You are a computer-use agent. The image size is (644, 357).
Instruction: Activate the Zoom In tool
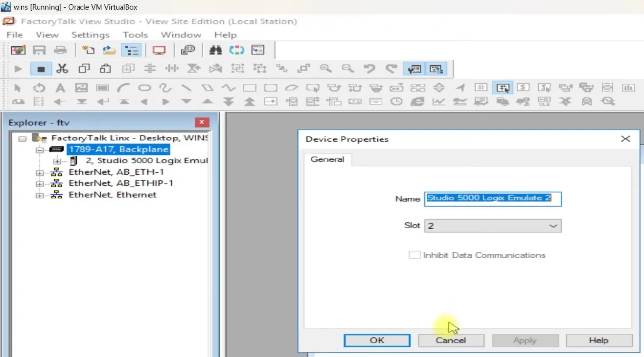tap(325, 69)
